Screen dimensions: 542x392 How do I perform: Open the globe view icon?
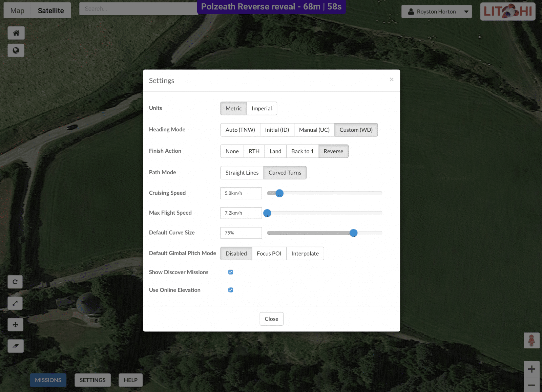point(16,50)
